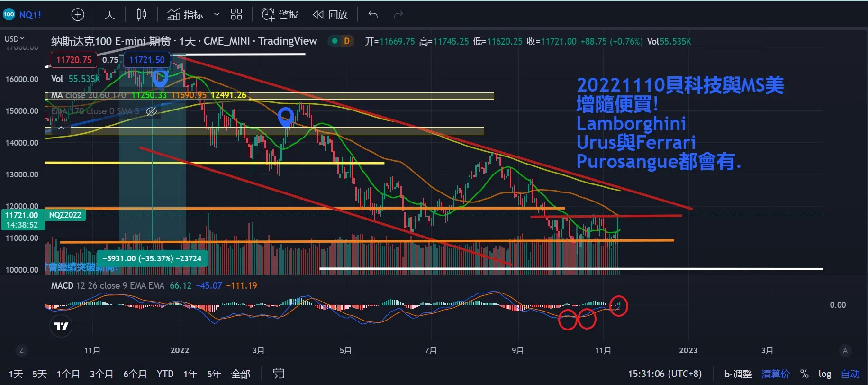
Task: Open the USD currency dropdown
Action: (14, 39)
